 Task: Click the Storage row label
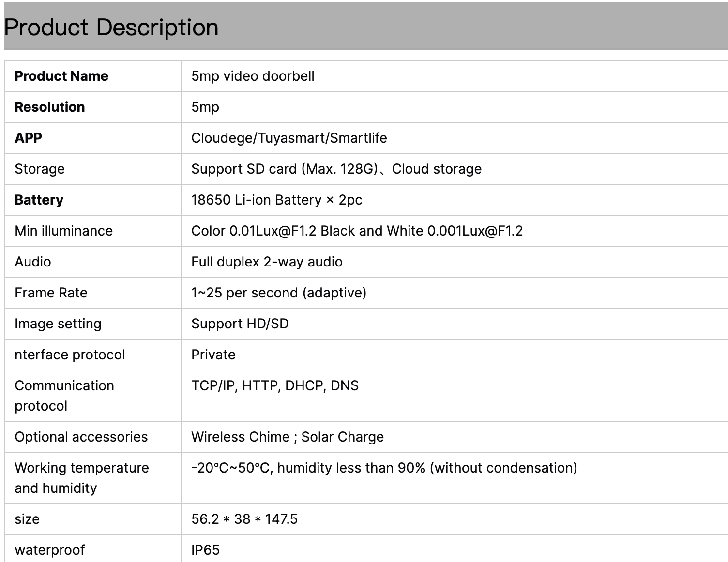click(40, 169)
